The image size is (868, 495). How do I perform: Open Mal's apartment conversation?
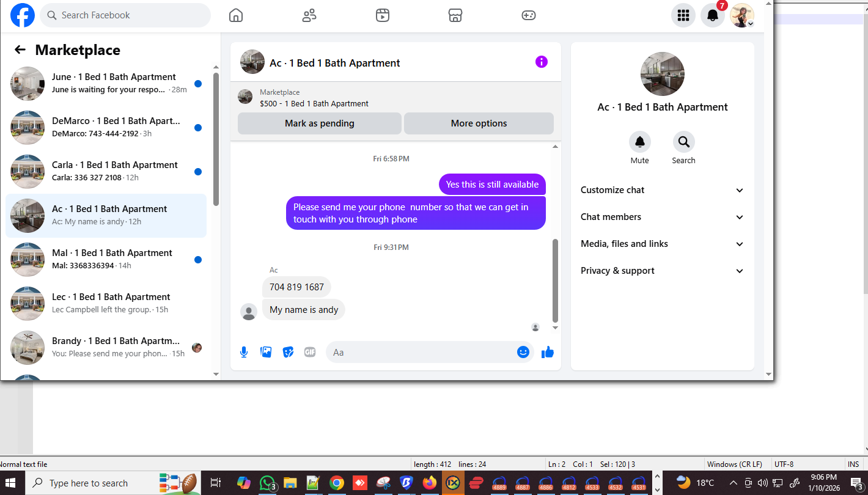point(106,260)
